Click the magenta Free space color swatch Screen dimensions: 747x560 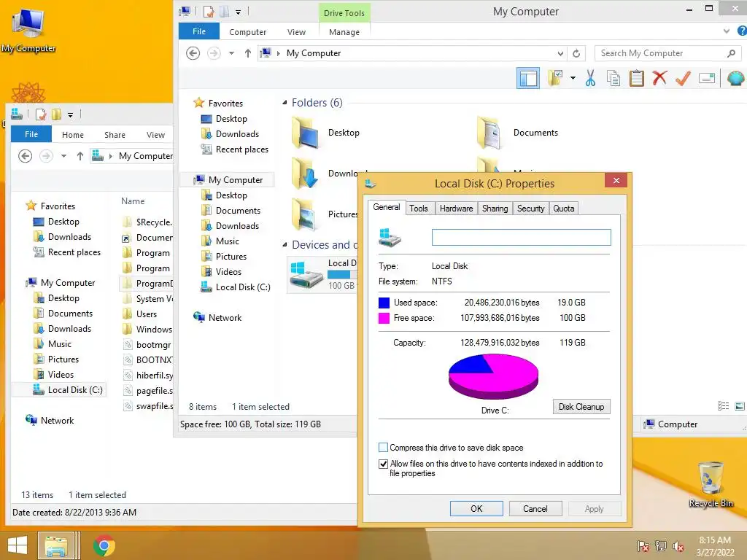[384, 318]
